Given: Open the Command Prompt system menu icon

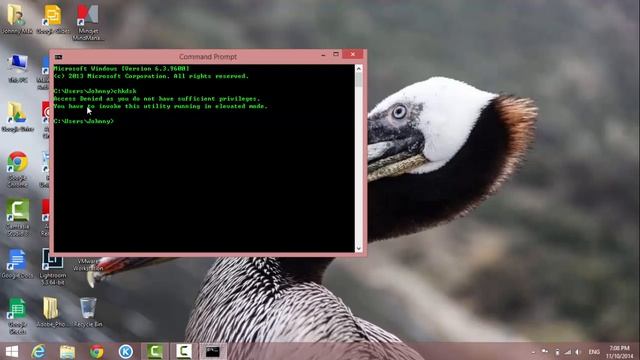Looking at the screenshot, I should (58, 57).
